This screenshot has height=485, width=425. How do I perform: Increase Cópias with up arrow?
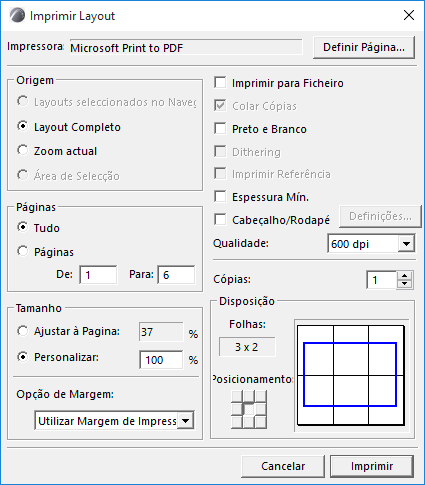coord(405,276)
